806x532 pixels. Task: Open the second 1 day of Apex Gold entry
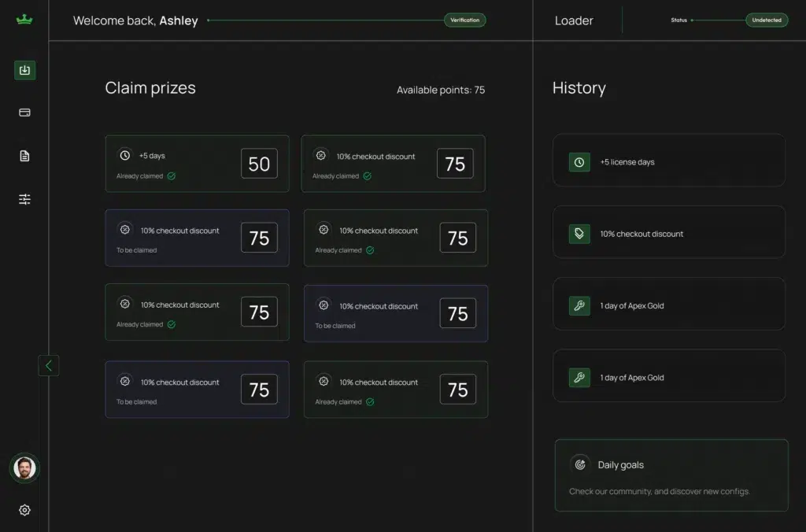tap(669, 378)
